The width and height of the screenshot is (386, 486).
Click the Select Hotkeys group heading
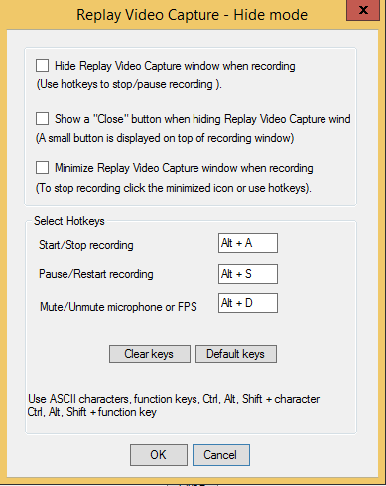click(69, 221)
